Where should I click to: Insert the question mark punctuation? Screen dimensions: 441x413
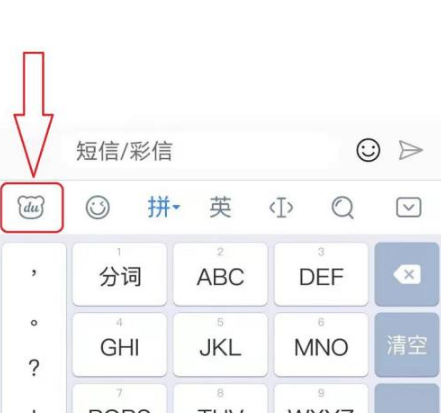coord(34,368)
